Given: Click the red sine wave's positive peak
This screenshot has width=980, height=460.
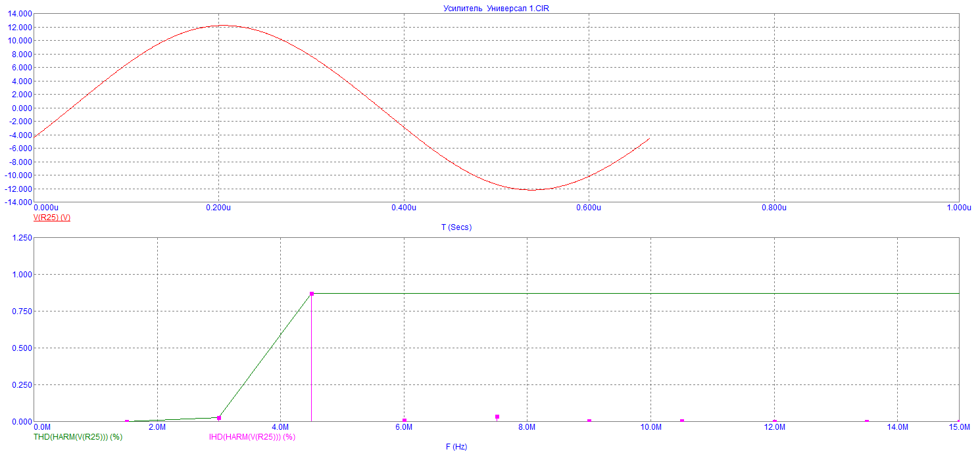Looking at the screenshot, I should click(x=220, y=26).
